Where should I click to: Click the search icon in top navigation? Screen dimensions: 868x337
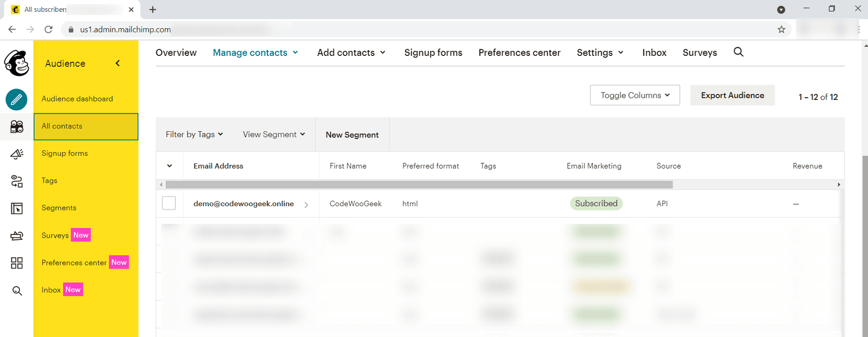738,52
